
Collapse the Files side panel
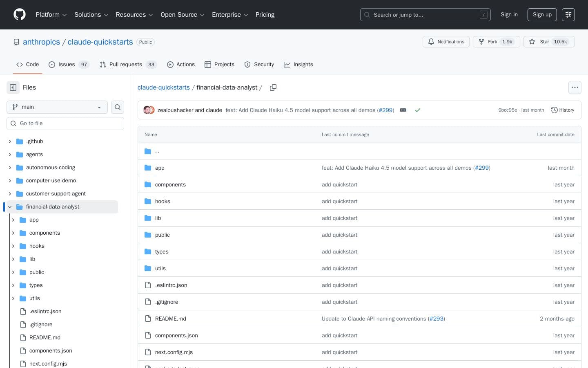(13, 88)
